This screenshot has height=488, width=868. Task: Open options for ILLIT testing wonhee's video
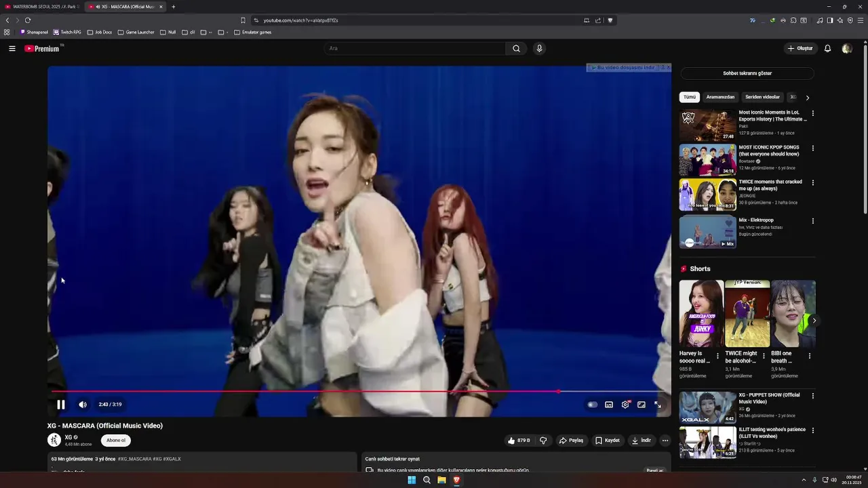812,430
